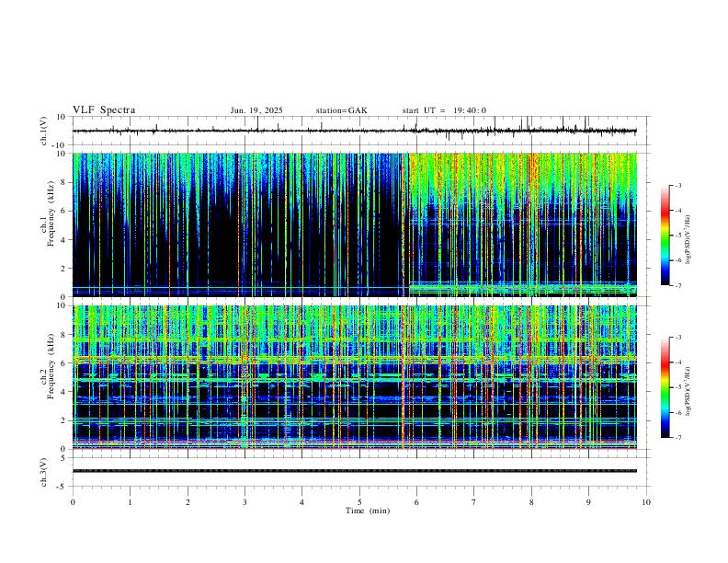Click time axis tick label 2
This screenshot has height=563, width=728.
point(188,502)
